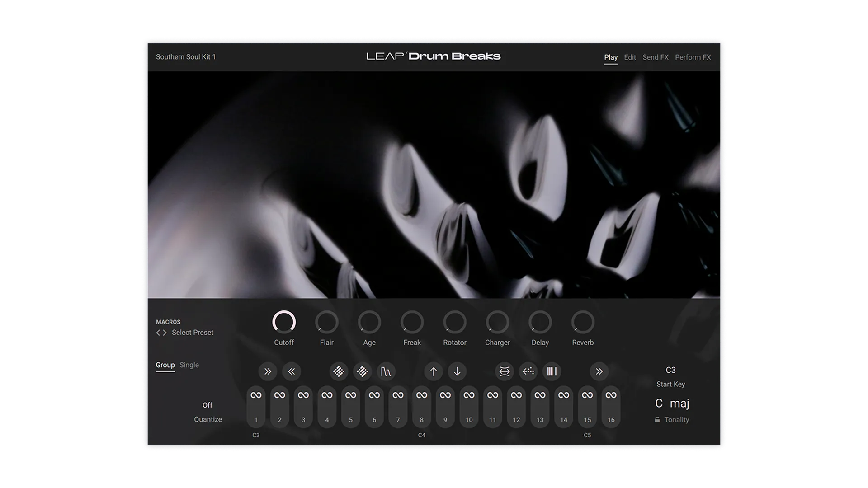Click the double left chevron performance key
The height and width of the screenshot is (488, 868).
(291, 371)
